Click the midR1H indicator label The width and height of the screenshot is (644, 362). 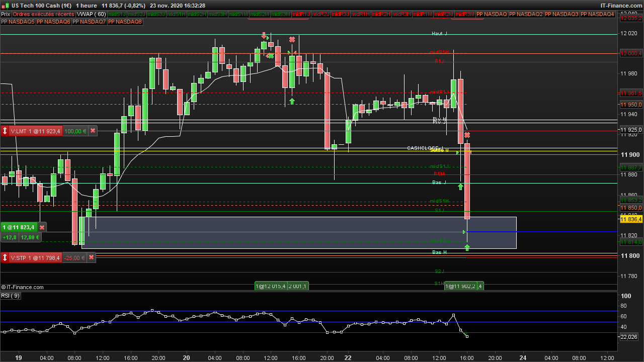coord(361,14)
